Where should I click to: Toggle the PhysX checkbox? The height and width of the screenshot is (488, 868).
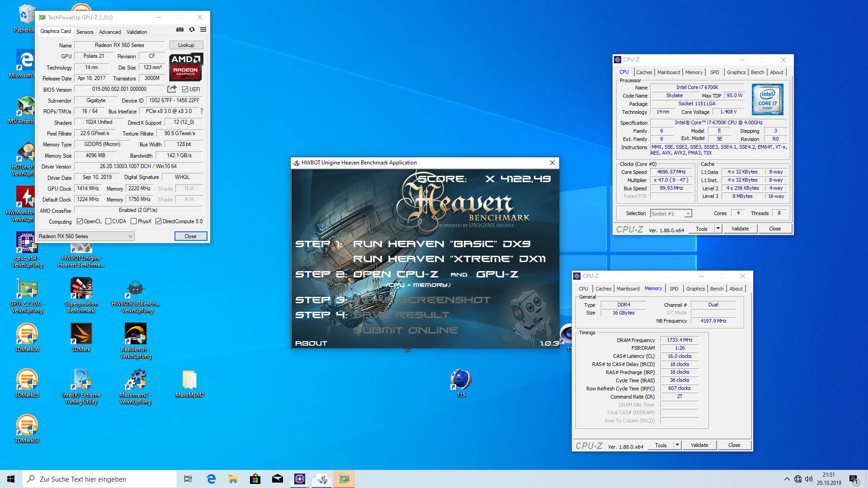[133, 221]
